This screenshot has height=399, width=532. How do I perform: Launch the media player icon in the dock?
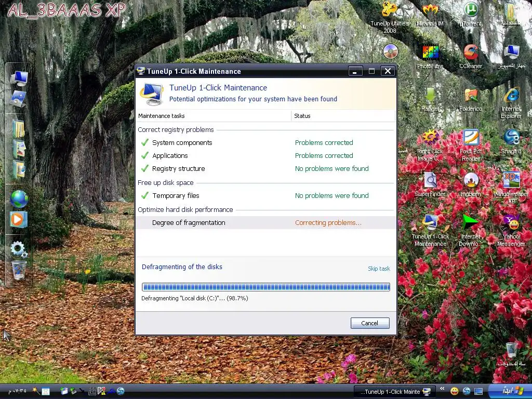click(18, 219)
